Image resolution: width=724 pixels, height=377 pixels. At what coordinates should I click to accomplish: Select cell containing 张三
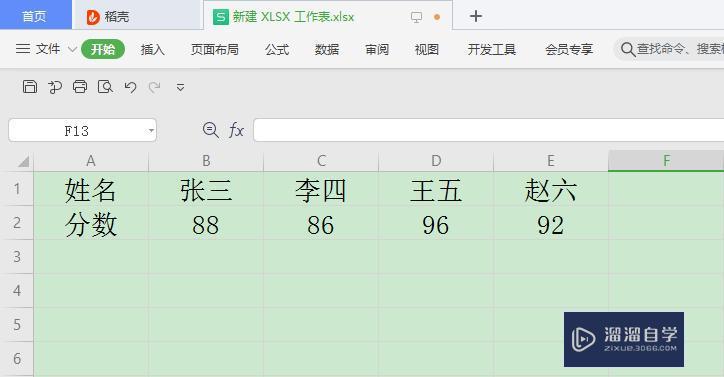point(206,189)
